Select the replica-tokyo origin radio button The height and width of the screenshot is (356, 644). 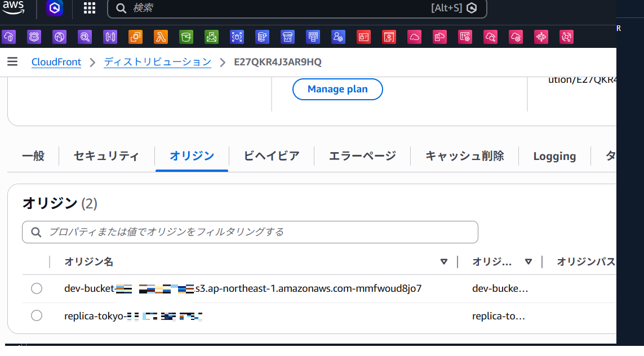coord(37,315)
